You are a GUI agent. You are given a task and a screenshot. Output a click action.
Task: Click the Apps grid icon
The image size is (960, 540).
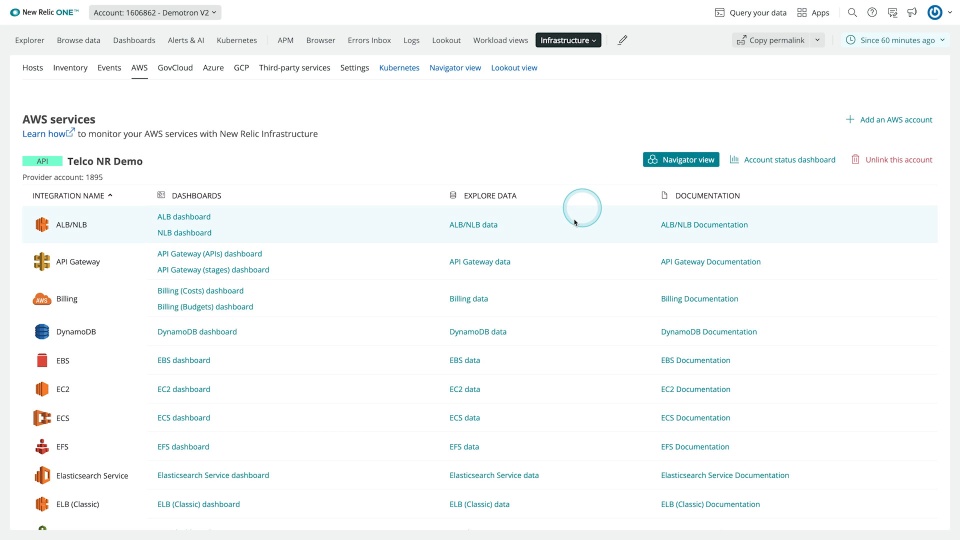click(x=801, y=12)
